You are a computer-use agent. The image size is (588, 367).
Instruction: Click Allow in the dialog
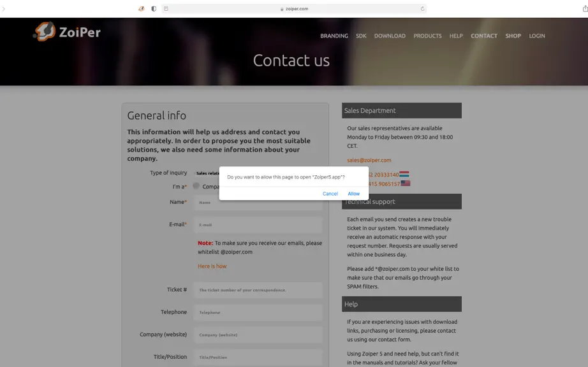click(x=353, y=194)
